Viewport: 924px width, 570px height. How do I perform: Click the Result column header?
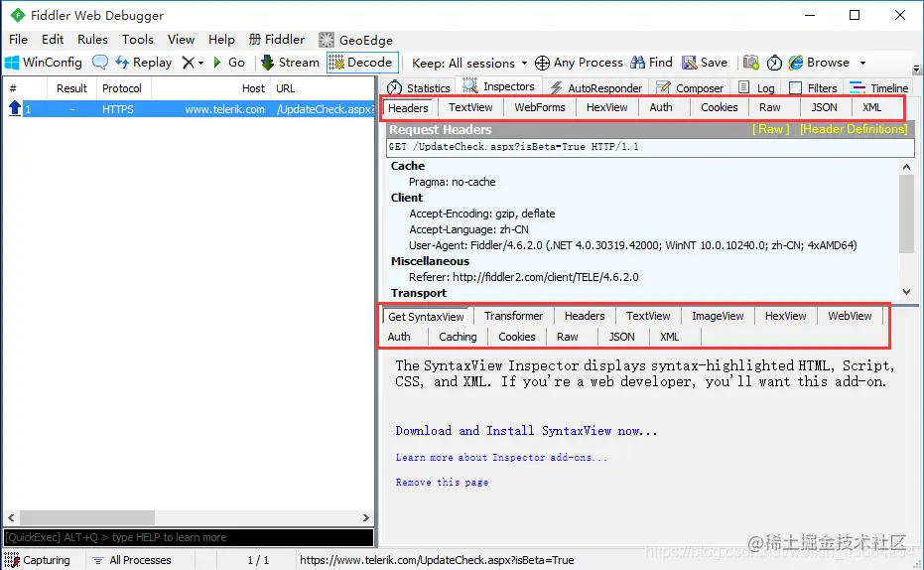click(x=71, y=88)
